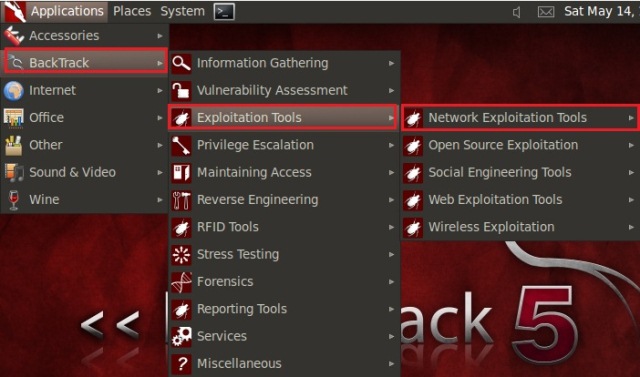
Task: Expand the Open Source Exploitation arrow
Action: (x=631, y=145)
